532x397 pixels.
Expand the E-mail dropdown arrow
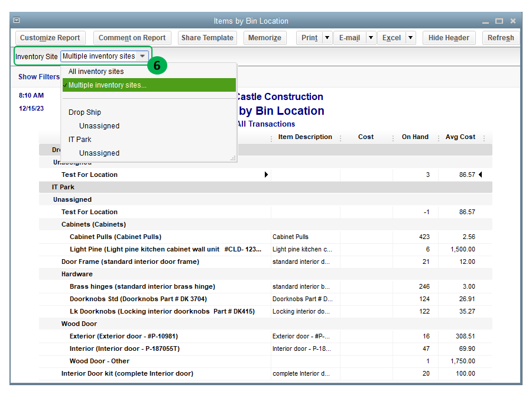(x=371, y=38)
